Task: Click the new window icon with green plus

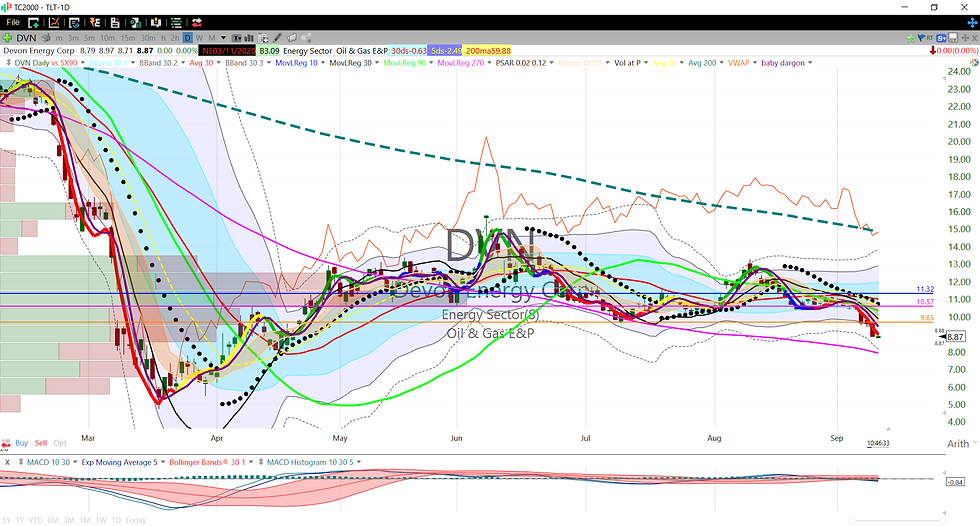Action: [x=33, y=22]
